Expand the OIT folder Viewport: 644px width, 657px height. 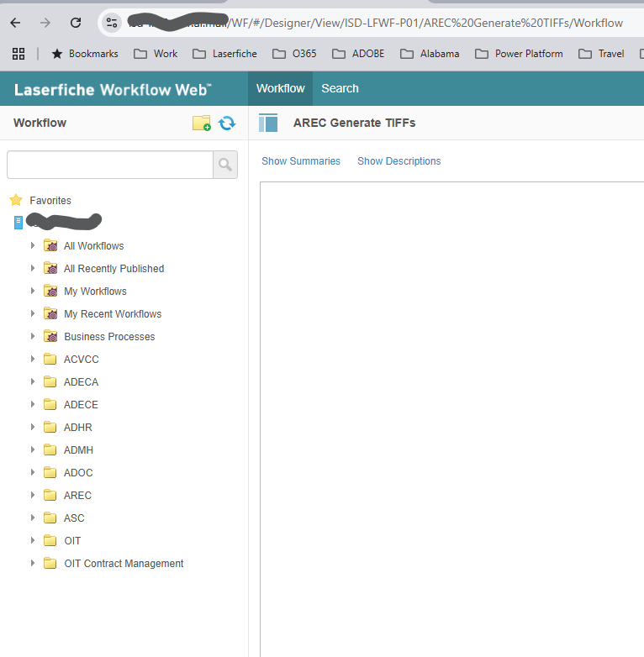point(33,540)
